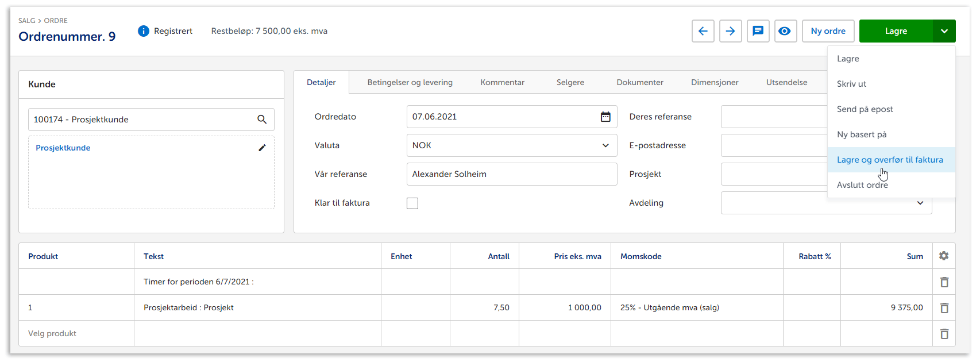Image resolution: width=980 pixels, height=362 pixels.
Task: Delete the Prosjektarbeid order line
Action: [x=944, y=308]
